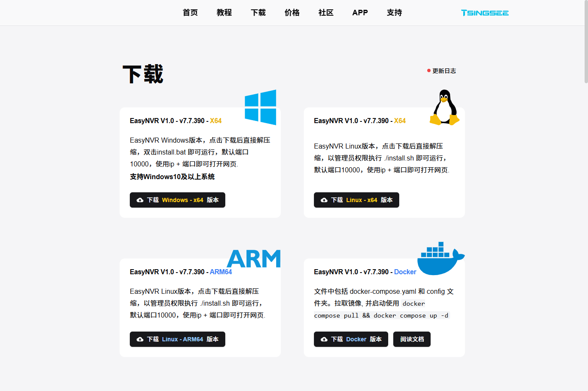Click the ARM64 label in card title
Viewport: 588px width, 391px height.
click(x=221, y=272)
